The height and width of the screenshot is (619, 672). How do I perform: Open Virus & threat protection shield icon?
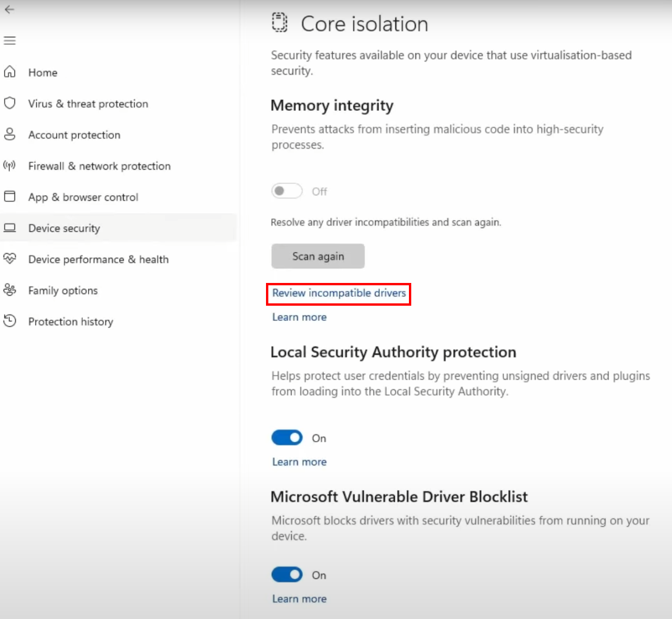click(x=10, y=103)
